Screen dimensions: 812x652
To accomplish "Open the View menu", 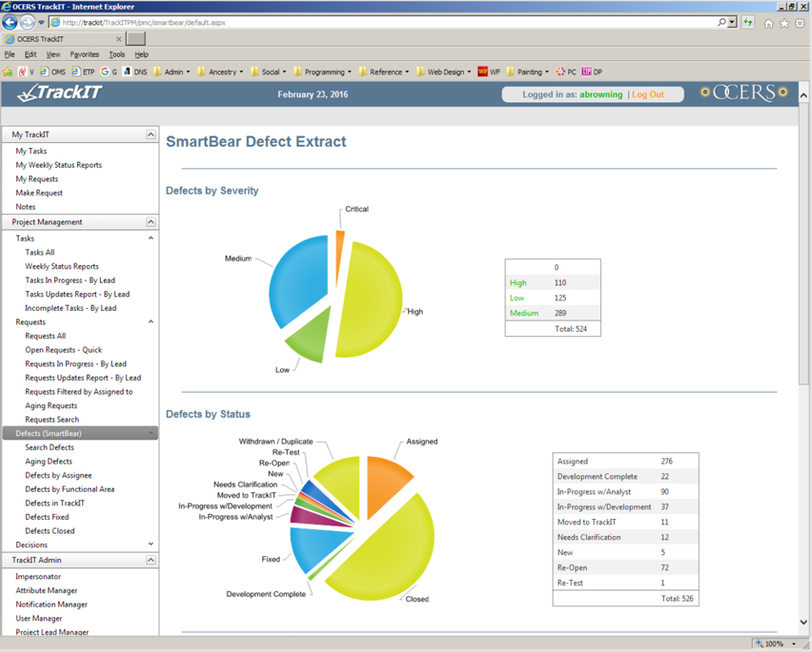I will click(x=52, y=54).
